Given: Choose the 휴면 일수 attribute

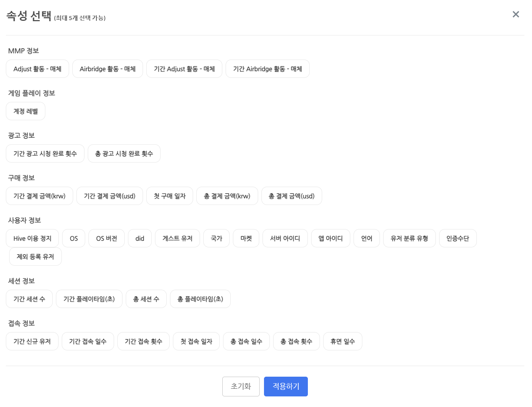Looking at the screenshot, I should coord(342,341).
